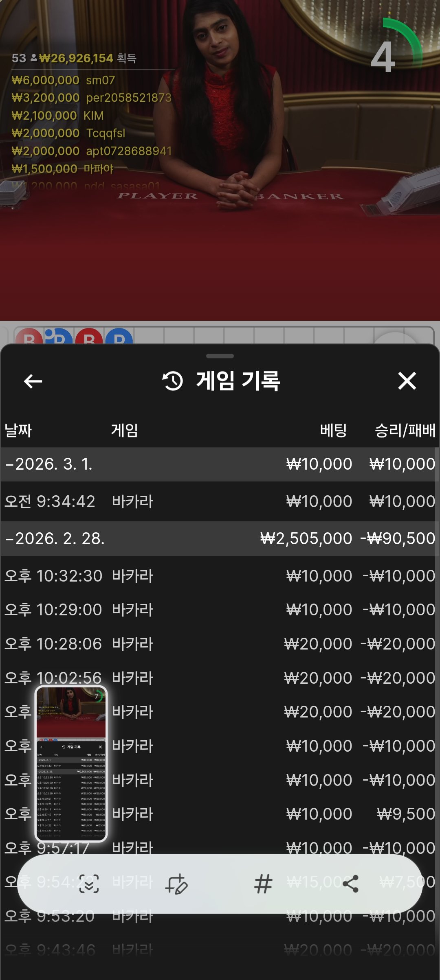Tap the 승리/패배 column header
Screen dimensions: 440x980
405,430
